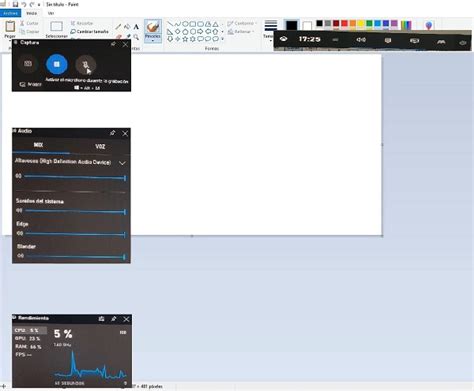Open Edit colors rainbow button
The height and width of the screenshot is (391, 474).
[406, 25]
